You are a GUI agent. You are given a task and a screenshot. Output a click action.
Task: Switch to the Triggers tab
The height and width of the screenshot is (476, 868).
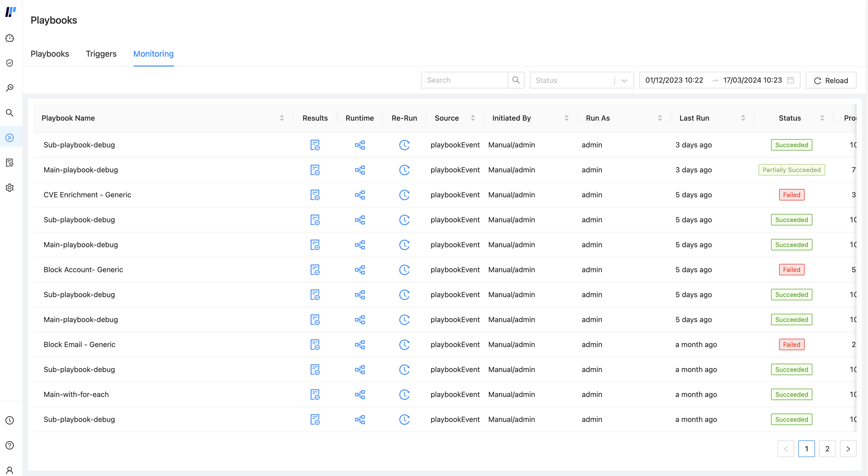pyautogui.click(x=101, y=54)
